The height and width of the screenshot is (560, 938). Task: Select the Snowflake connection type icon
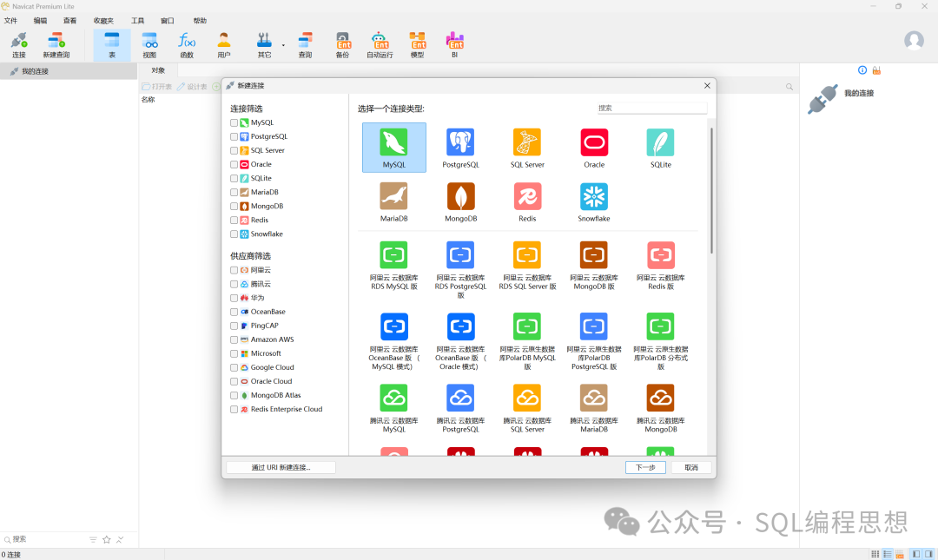pos(594,197)
